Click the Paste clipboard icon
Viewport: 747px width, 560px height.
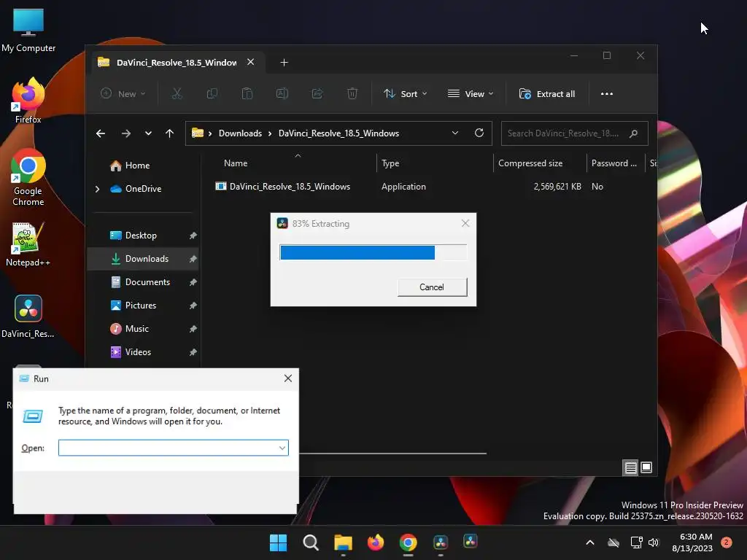coord(247,94)
